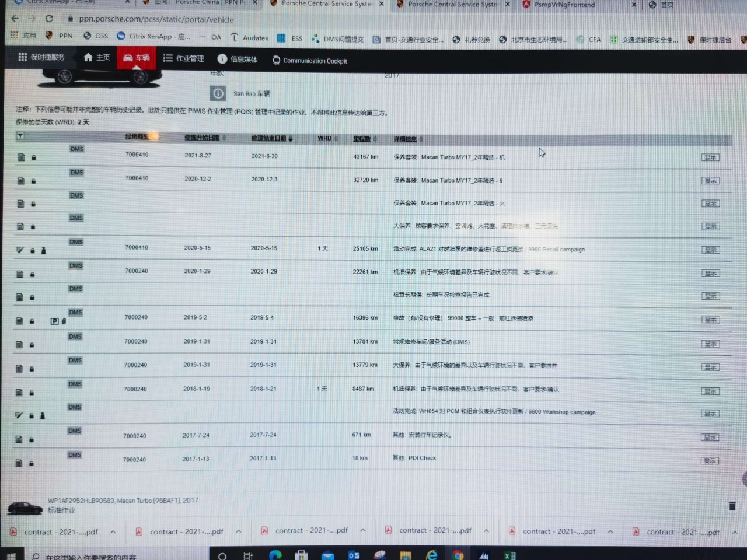Click the 25105 km mileage cell
The image size is (747, 560).
pyautogui.click(x=365, y=249)
